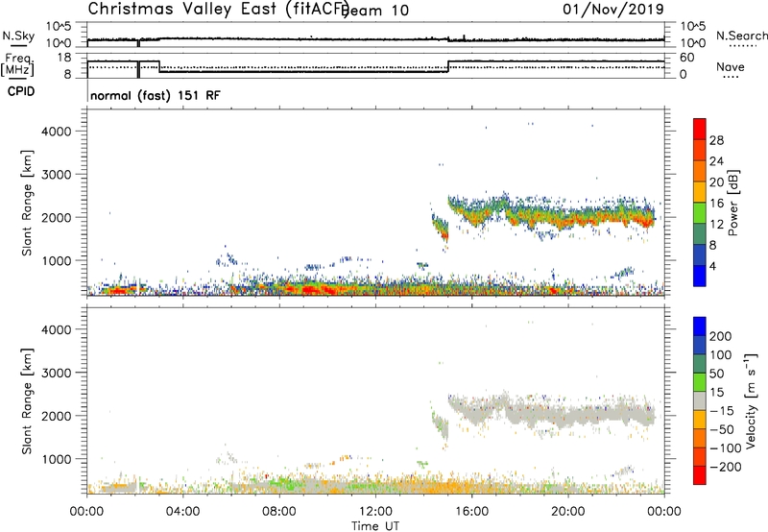Click the '18' frequency axis tick

tap(64, 58)
